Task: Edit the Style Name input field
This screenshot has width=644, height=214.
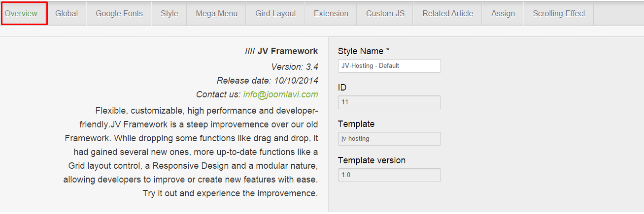Action: (389, 66)
